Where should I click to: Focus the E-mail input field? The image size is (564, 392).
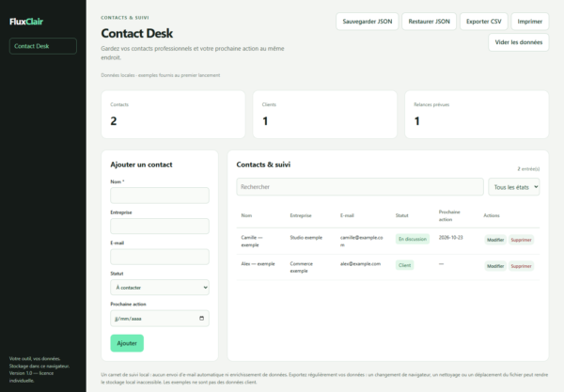tap(160, 257)
